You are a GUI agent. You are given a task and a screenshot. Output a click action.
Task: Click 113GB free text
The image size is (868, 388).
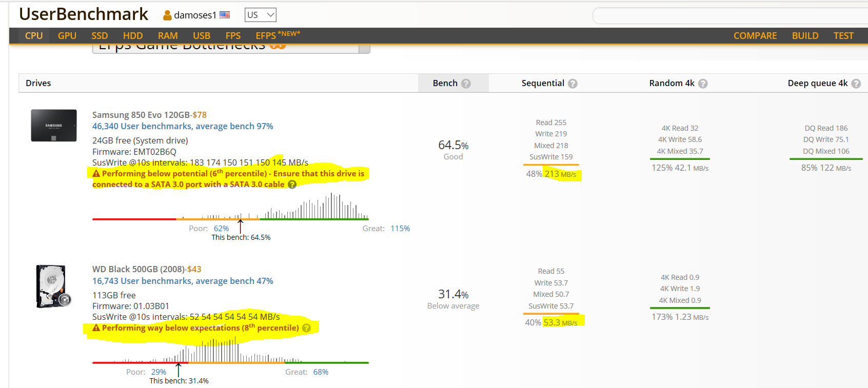pyautogui.click(x=114, y=295)
